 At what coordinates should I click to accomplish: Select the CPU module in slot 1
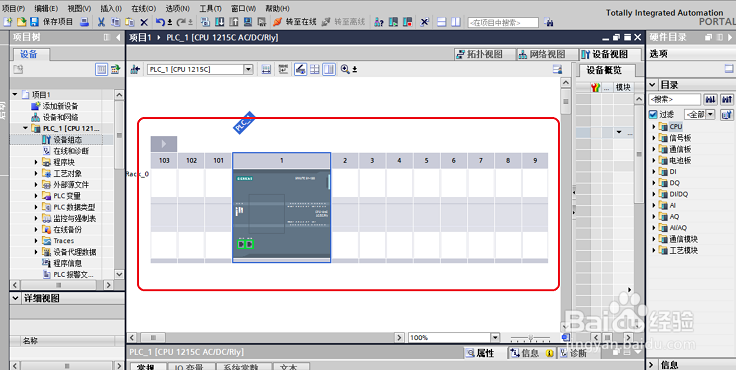(x=282, y=214)
